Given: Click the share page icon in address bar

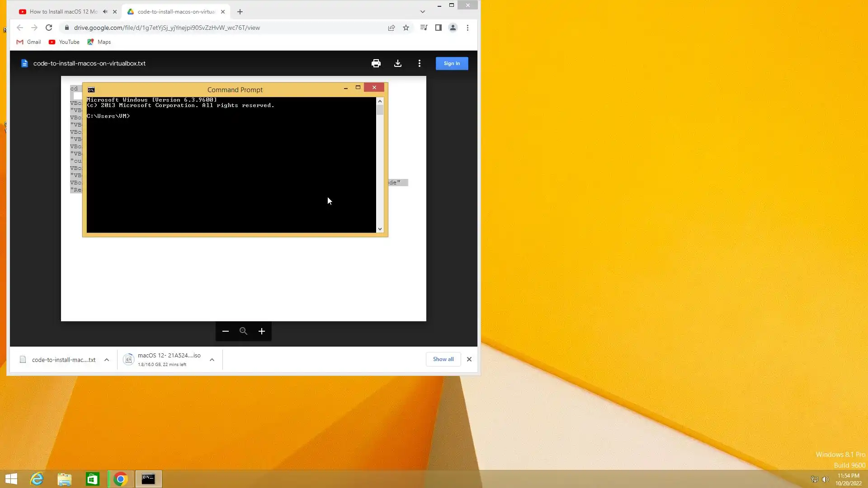Looking at the screenshot, I should pos(392,28).
